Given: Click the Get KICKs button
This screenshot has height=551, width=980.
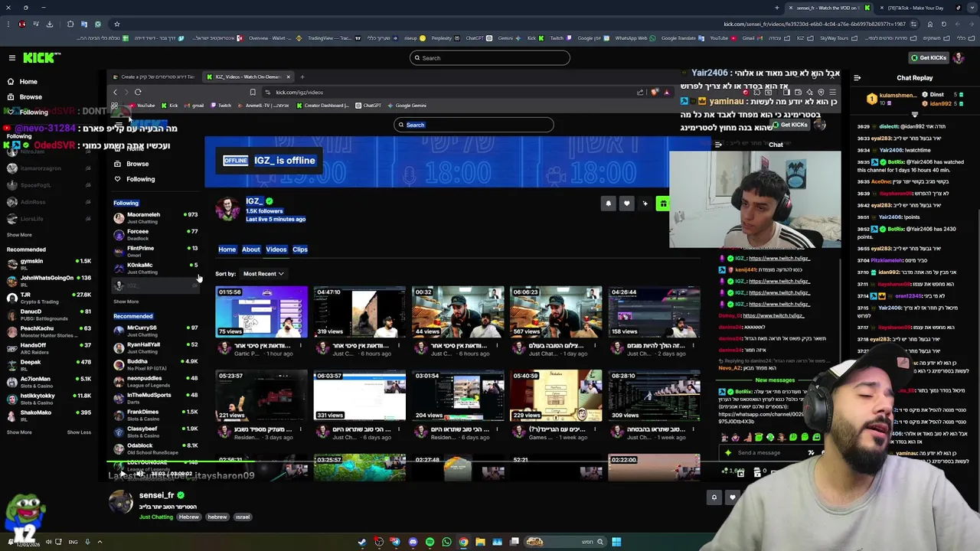Looking at the screenshot, I should [x=929, y=58].
